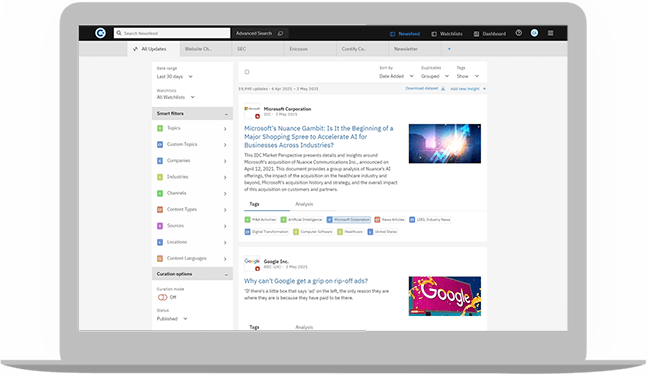648x375 pixels.
Task: Open the Date range dropdown
Action: tap(174, 76)
